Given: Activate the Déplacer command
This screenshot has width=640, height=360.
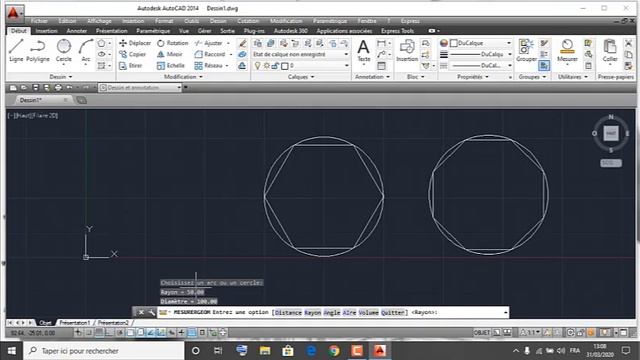Looking at the screenshot, I should (135, 43).
